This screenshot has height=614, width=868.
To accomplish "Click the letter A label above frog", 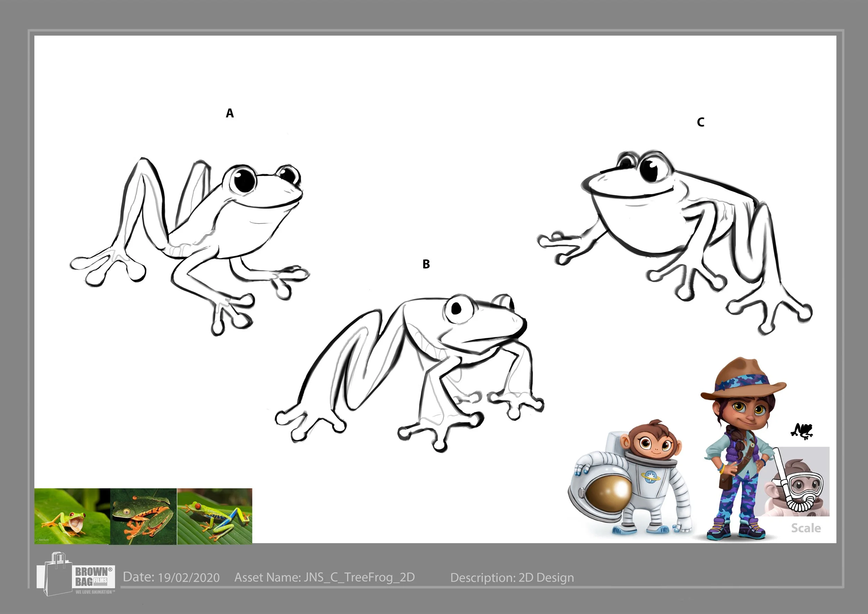I will 229,113.
